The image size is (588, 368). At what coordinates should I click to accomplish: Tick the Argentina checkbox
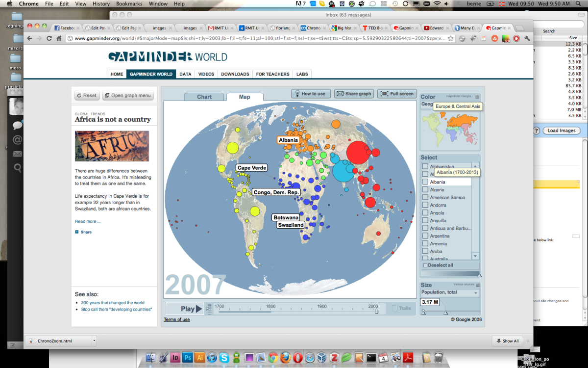(425, 236)
